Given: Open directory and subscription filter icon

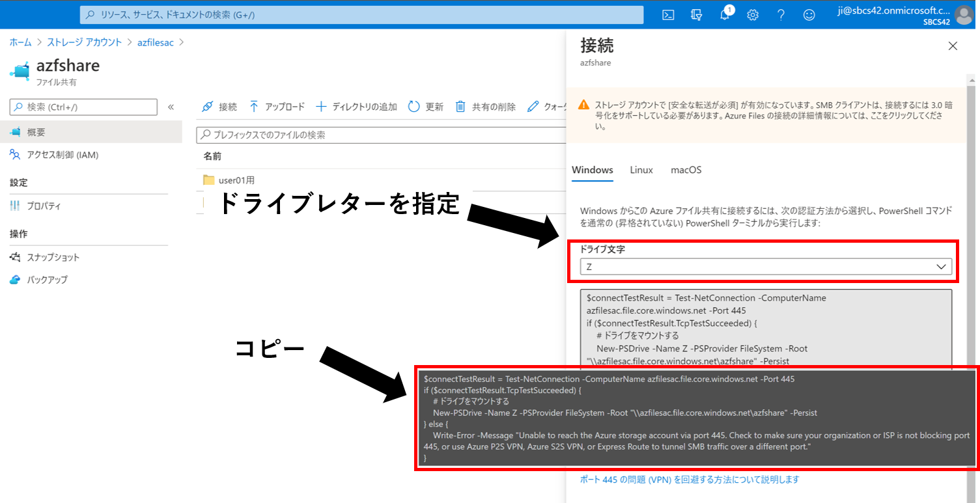Looking at the screenshot, I should click(x=697, y=15).
